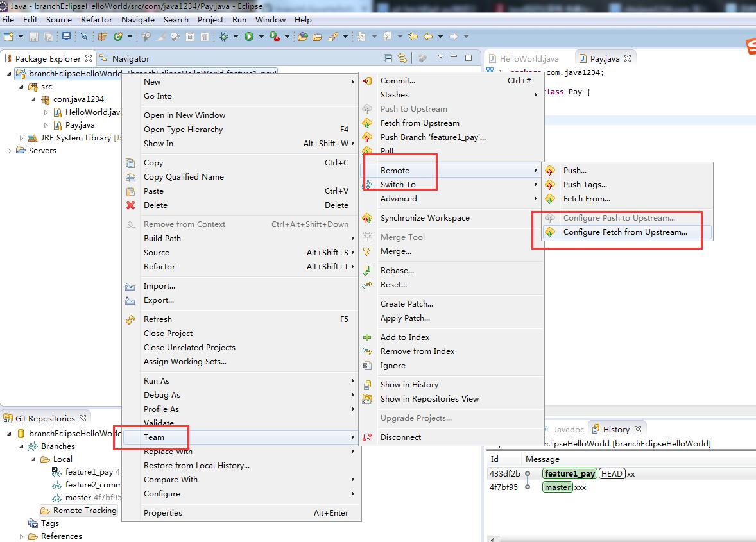Toggle Show Whitespace Characters toolbar button
756x542 pixels.
tap(205, 37)
